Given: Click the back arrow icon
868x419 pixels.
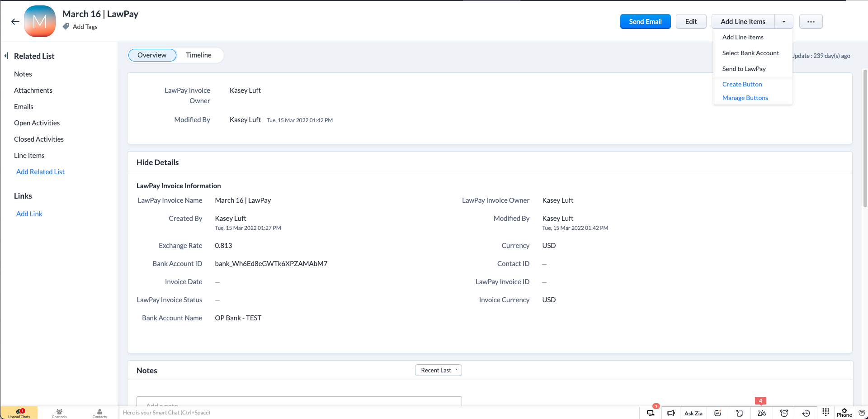Looking at the screenshot, I should (x=15, y=22).
